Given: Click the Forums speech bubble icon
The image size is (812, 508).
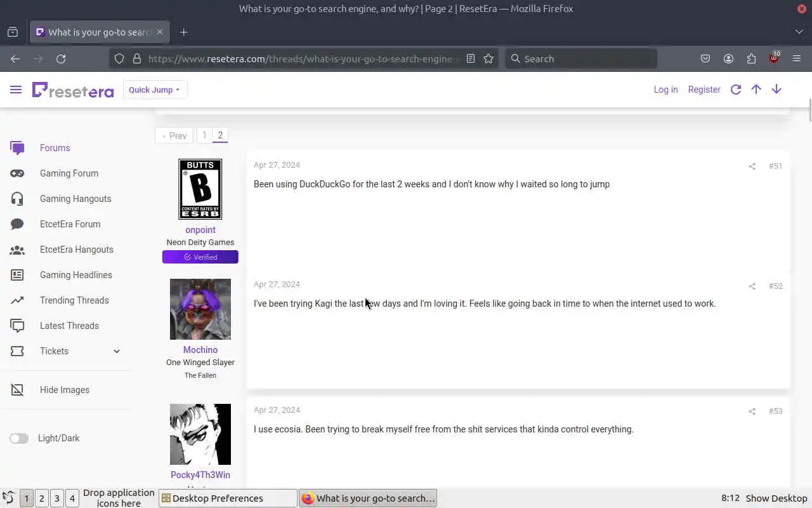Looking at the screenshot, I should pyautogui.click(x=17, y=148).
